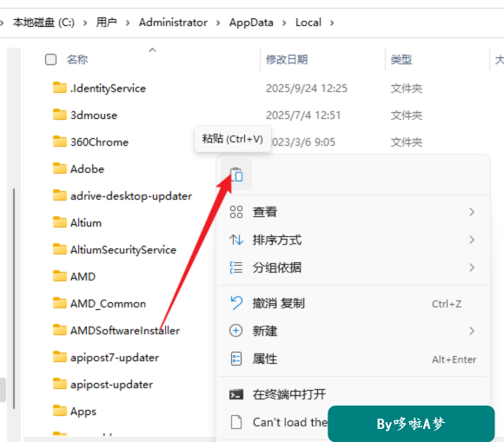504x442 pixels.
Task: Expand chevron arrow beside 排序方式
Action: [x=472, y=240]
